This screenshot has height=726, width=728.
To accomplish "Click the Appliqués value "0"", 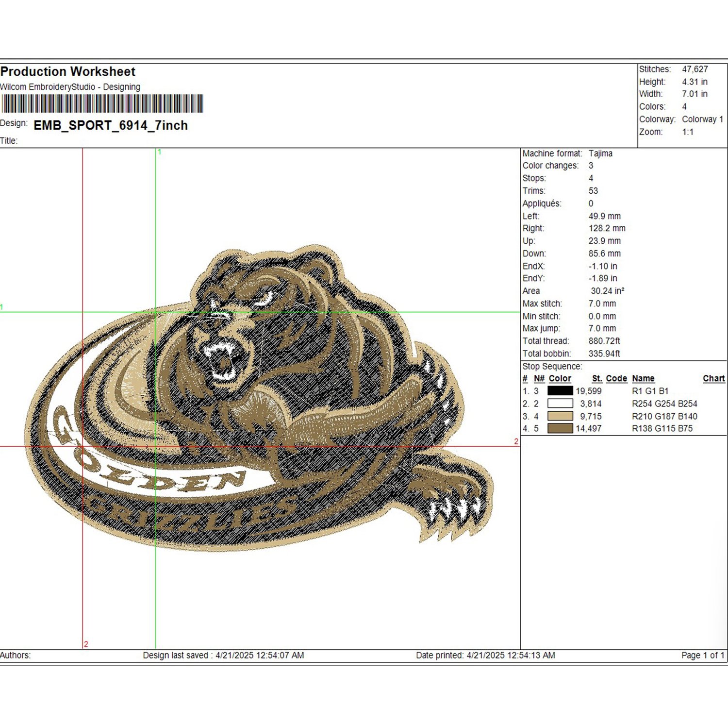I will pos(591,203).
